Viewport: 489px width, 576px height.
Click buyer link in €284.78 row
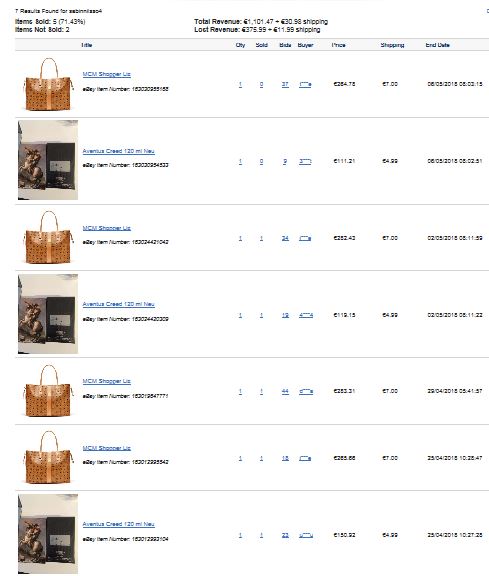(x=305, y=84)
